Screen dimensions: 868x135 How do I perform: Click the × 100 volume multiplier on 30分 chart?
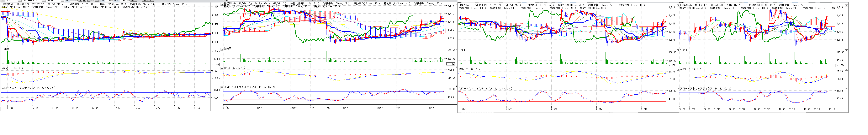point(672,65)
